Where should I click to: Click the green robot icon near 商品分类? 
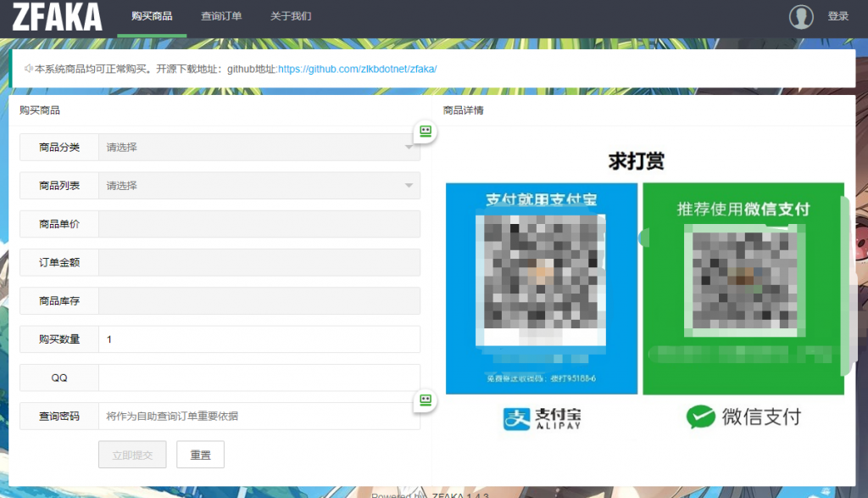coord(426,131)
